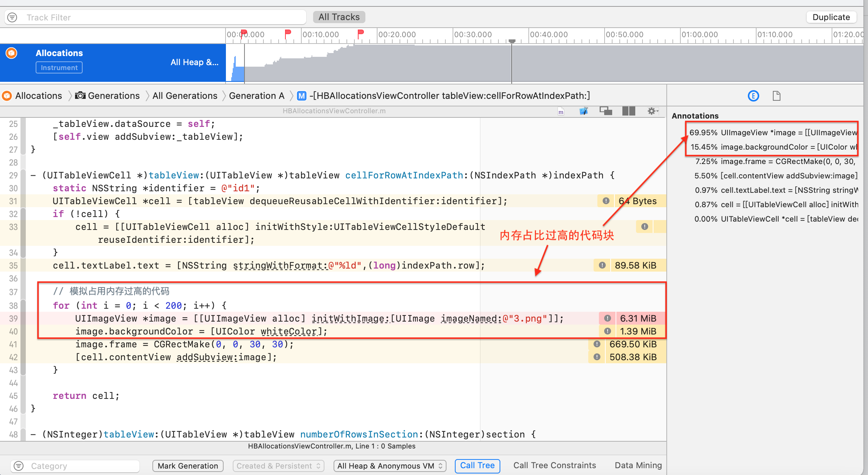The height and width of the screenshot is (475, 868).
Task: Click the third red flag near 00:20
Action: pyautogui.click(x=360, y=33)
